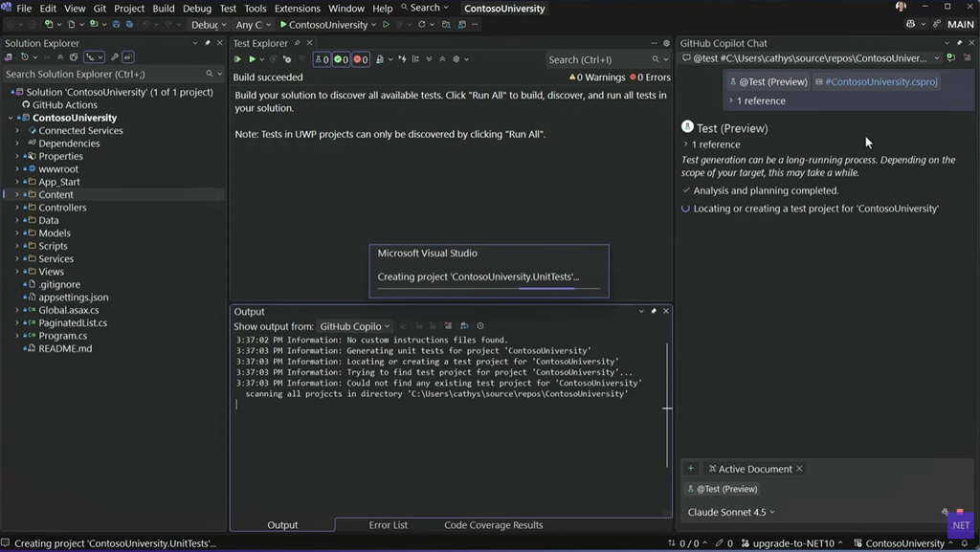Image resolution: width=980 pixels, height=552 pixels.
Task: Expand the Controllers folder in Solution Explorer
Action: point(17,208)
